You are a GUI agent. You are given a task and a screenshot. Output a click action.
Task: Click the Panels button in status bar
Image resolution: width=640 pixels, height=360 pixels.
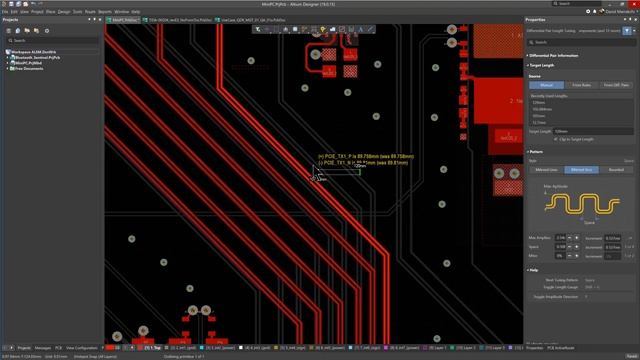click(632, 356)
